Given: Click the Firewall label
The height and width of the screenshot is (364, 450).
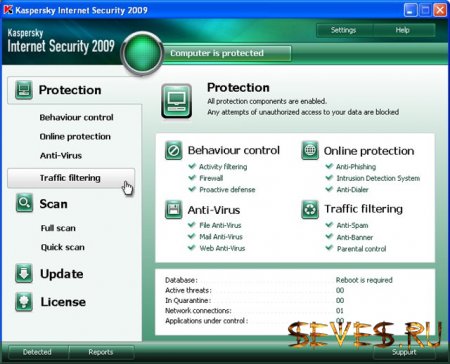Looking at the screenshot, I should pyautogui.click(x=211, y=178).
